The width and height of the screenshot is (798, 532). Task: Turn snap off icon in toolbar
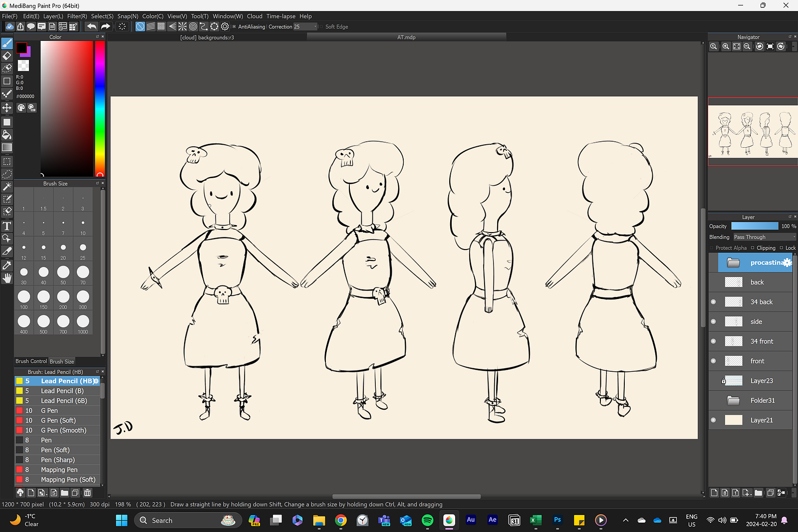tap(140, 26)
